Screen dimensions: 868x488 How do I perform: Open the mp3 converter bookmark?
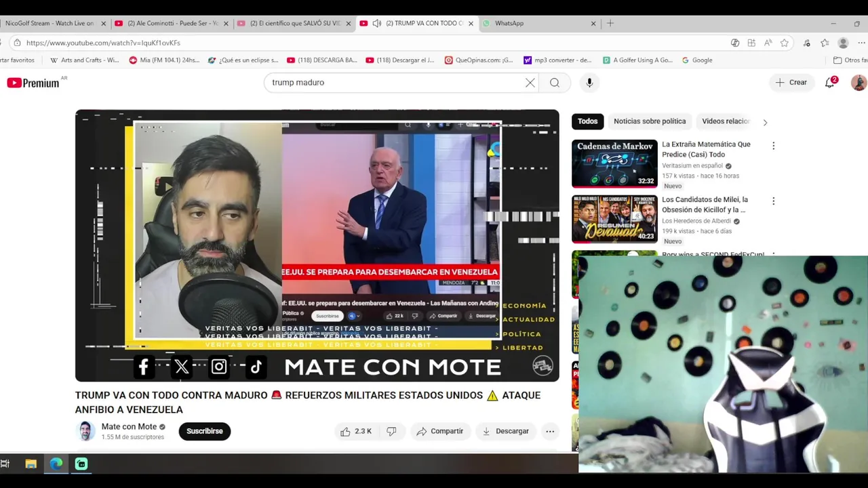click(558, 60)
